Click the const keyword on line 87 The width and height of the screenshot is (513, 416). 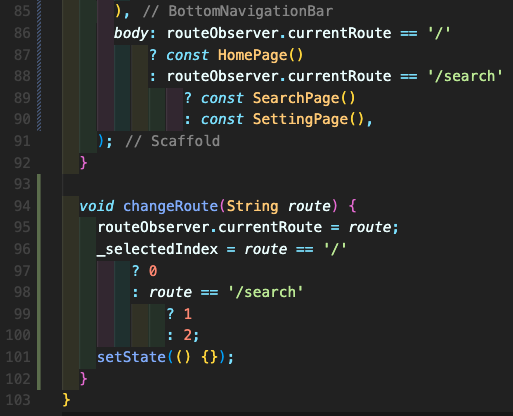point(188,55)
